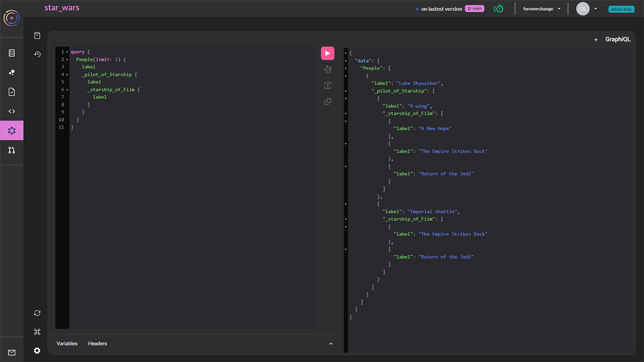This screenshot has width=644, height=362.
Task: Click the main branch badge
Action: point(474,9)
